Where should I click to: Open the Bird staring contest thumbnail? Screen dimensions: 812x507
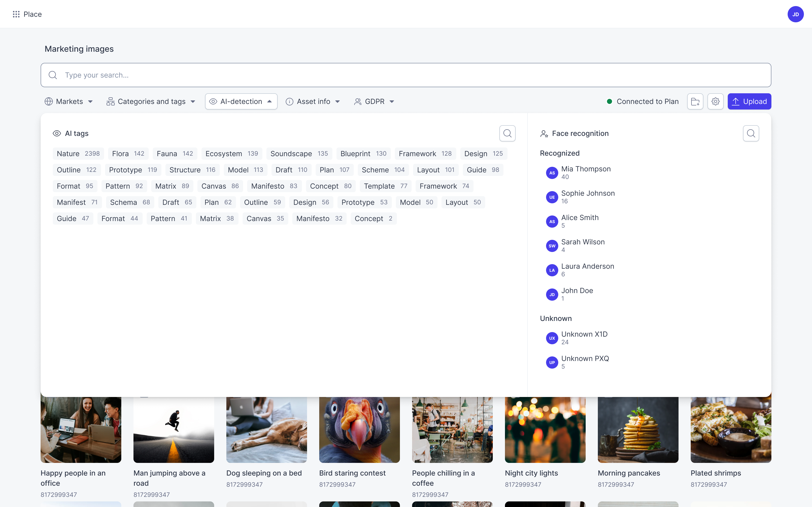[359, 429]
